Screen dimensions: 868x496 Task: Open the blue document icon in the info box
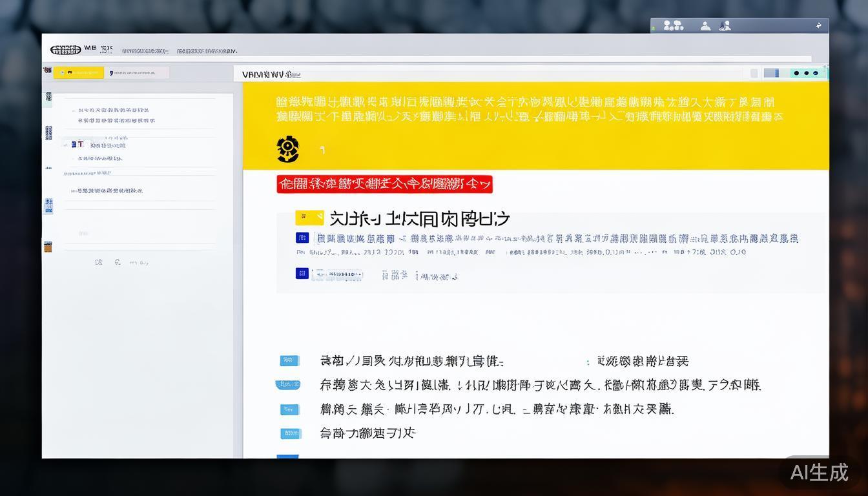[x=302, y=273]
